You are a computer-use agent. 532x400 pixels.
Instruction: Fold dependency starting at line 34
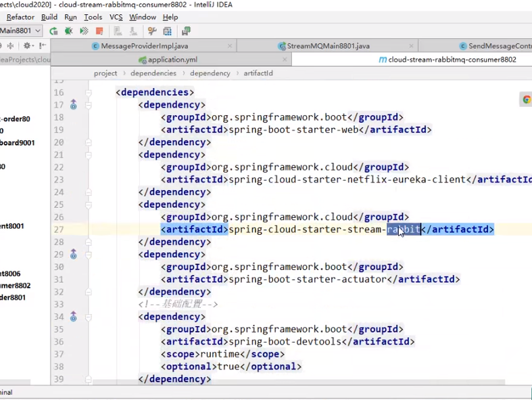88,317
